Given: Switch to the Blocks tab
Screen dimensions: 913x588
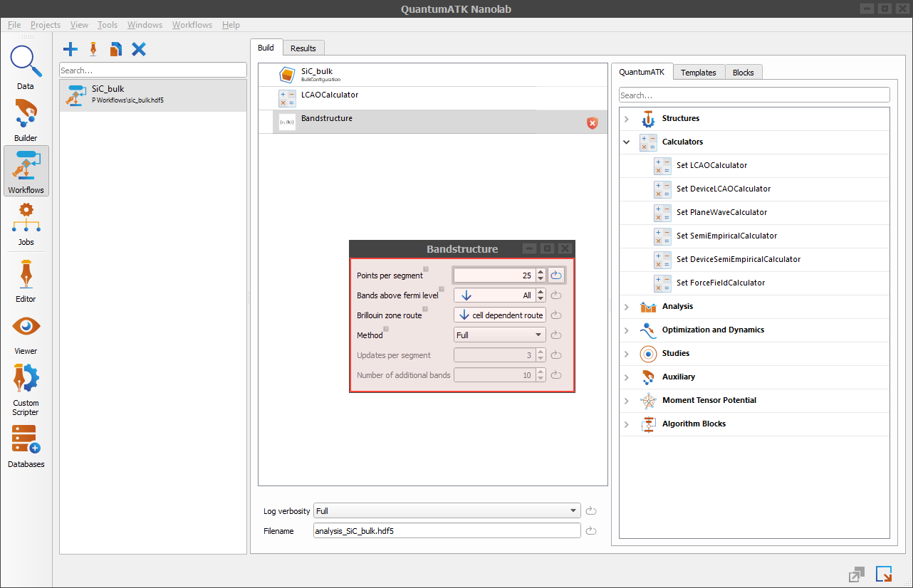Looking at the screenshot, I should point(744,73).
